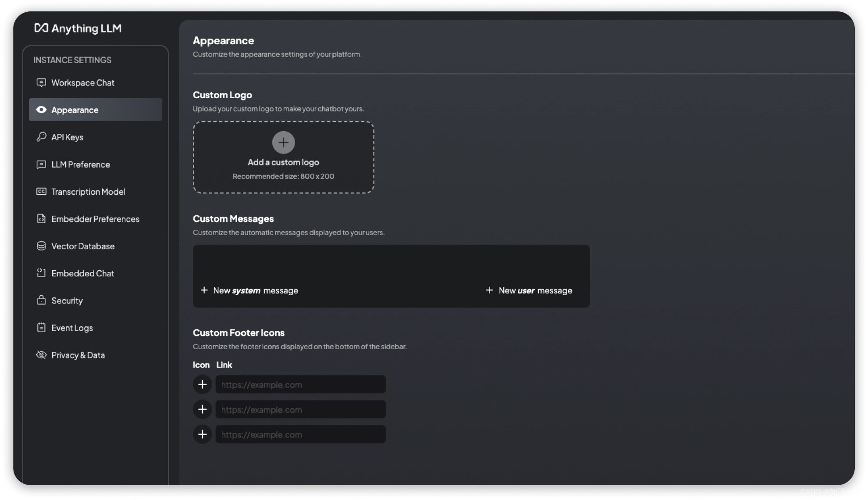Open Privacy & Data settings

pos(96,355)
